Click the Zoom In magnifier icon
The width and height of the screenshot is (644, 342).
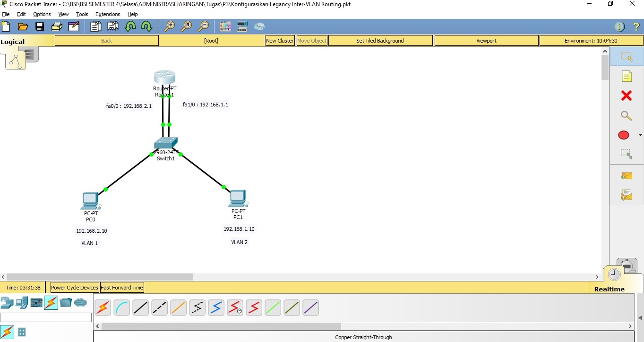[x=169, y=26]
